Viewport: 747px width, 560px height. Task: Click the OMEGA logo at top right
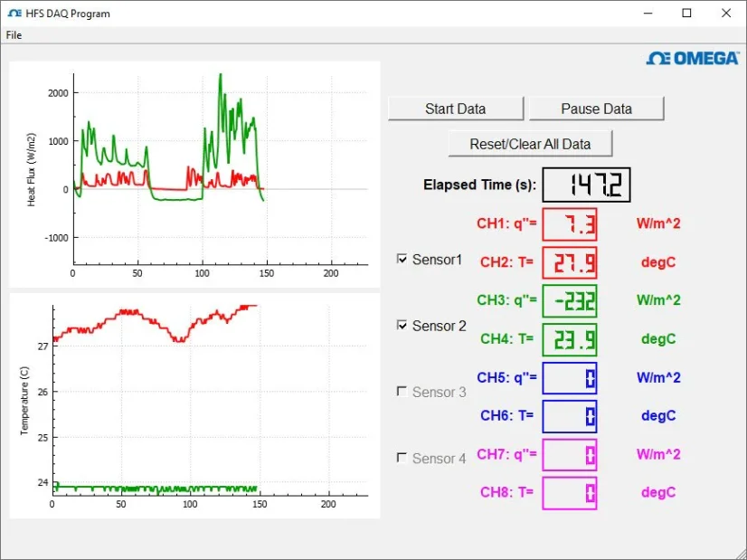pos(693,59)
